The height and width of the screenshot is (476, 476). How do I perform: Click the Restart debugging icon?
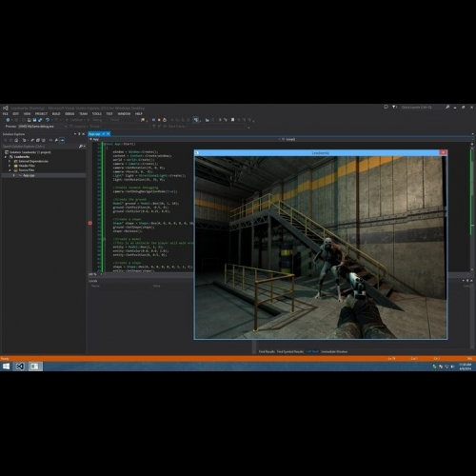[x=165, y=120]
